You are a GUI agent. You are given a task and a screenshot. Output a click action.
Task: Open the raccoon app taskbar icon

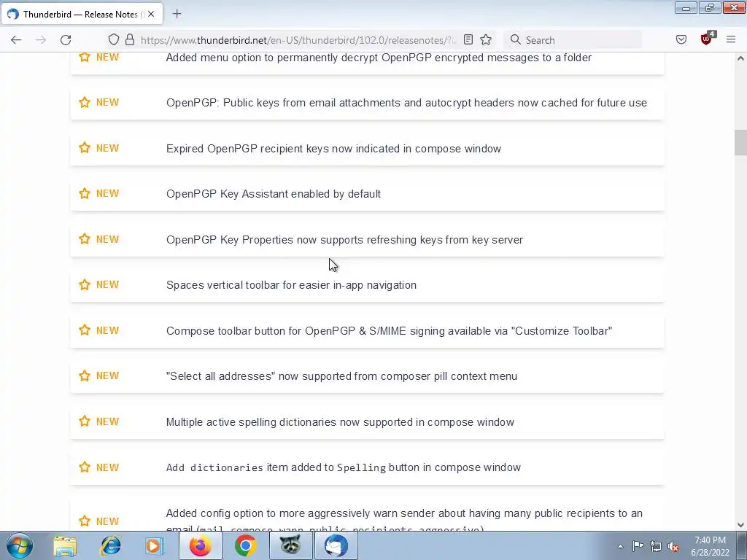(x=290, y=545)
